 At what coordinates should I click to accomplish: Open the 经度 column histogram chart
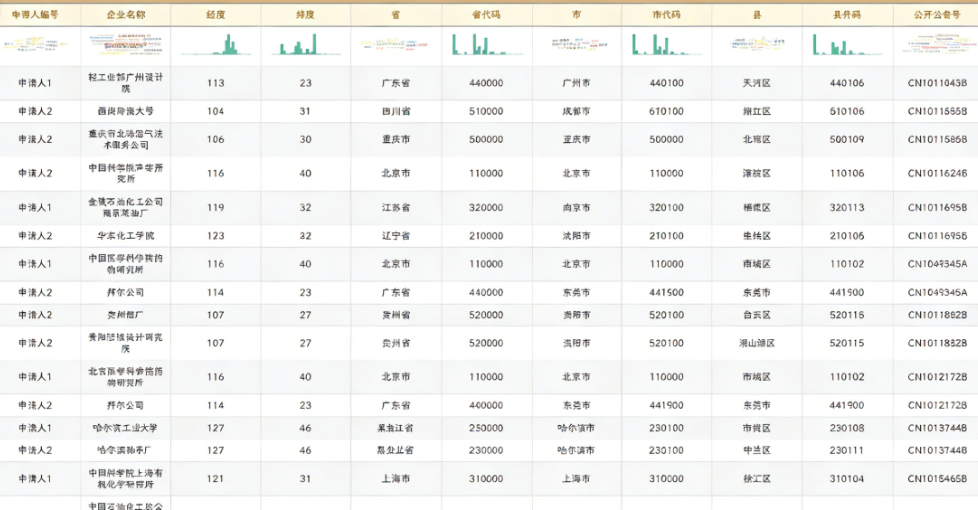tap(215, 44)
